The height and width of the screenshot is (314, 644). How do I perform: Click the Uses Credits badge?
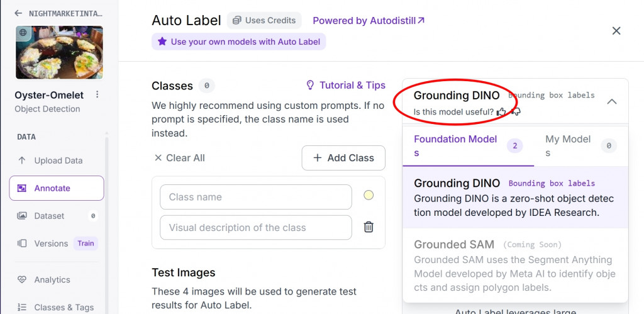[264, 20]
